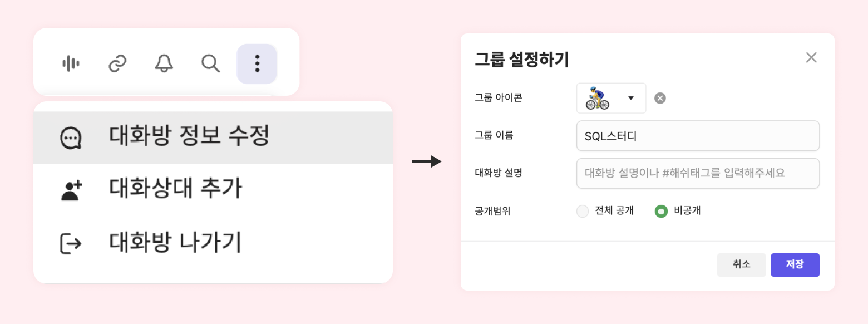Click the notification bell icon
Image resolution: width=868 pixels, height=324 pixels.
click(x=164, y=64)
